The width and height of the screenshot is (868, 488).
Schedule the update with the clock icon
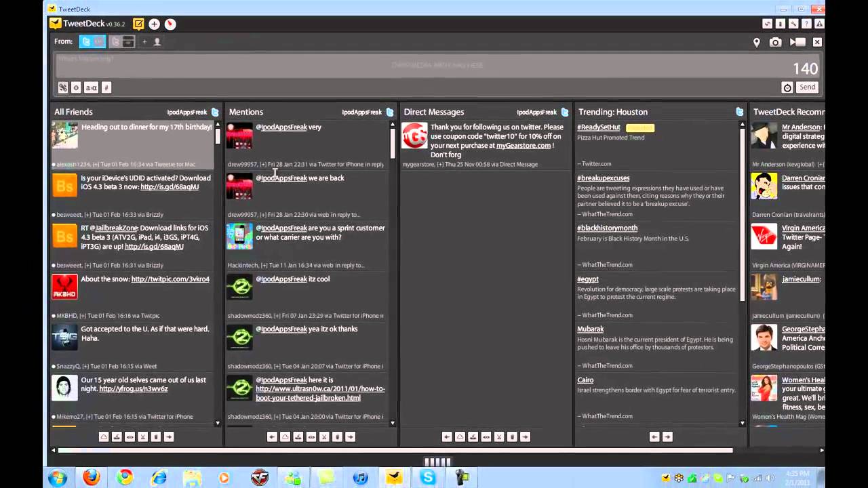[787, 87]
